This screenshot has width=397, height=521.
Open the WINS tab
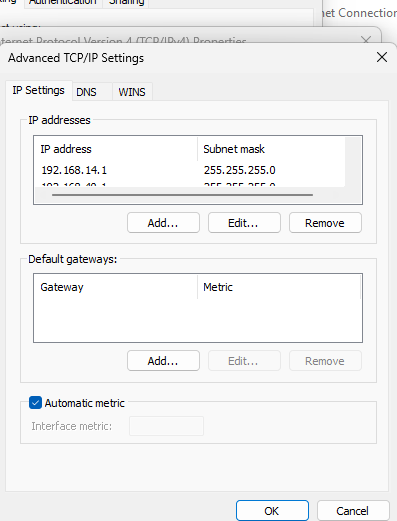[x=132, y=92]
